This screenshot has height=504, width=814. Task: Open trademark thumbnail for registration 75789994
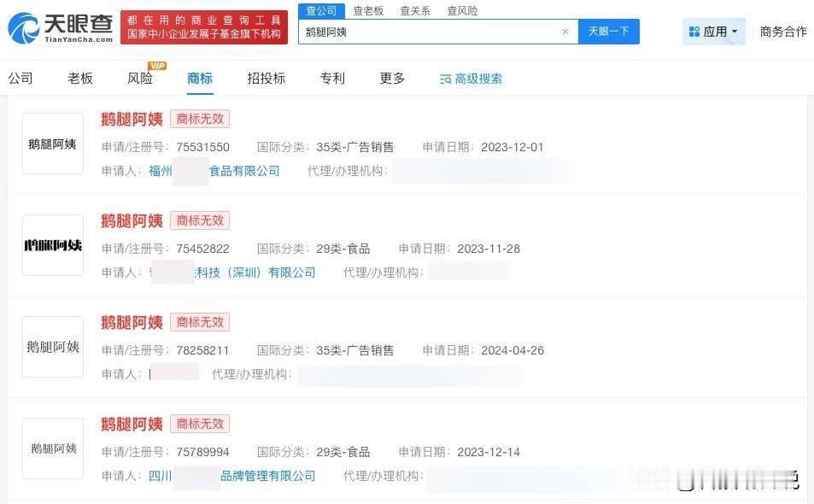52,448
